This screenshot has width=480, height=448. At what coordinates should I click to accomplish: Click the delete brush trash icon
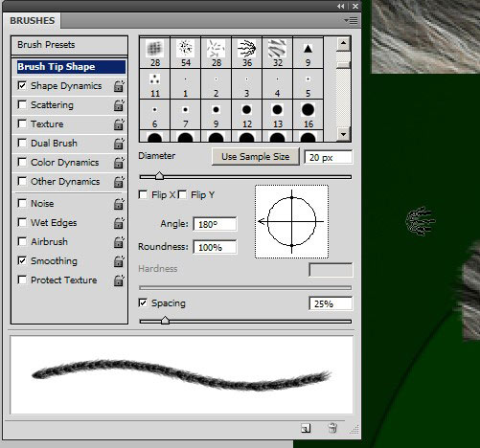[332, 428]
